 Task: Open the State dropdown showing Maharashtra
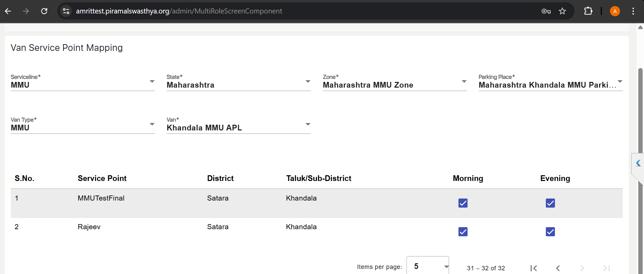pyautogui.click(x=239, y=85)
